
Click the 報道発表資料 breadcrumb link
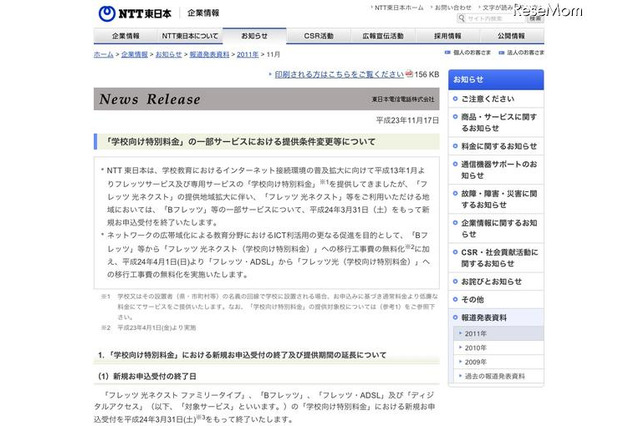(209, 54)
